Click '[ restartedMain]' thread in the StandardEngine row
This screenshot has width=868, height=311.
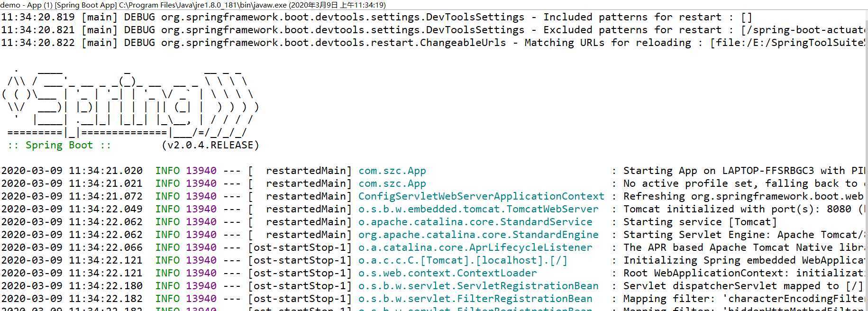(300, 235)
